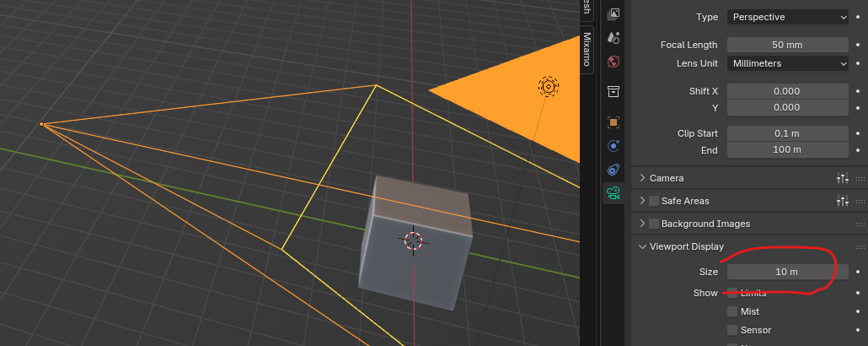Open the Physics properties tab

coord(613,146)
